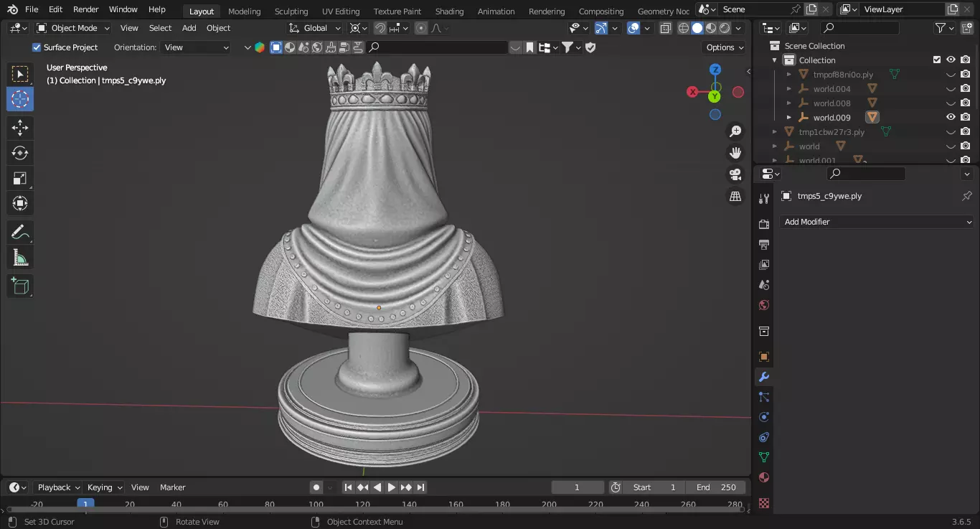Open the outliner filter dropdown

[x=944, y=28]
